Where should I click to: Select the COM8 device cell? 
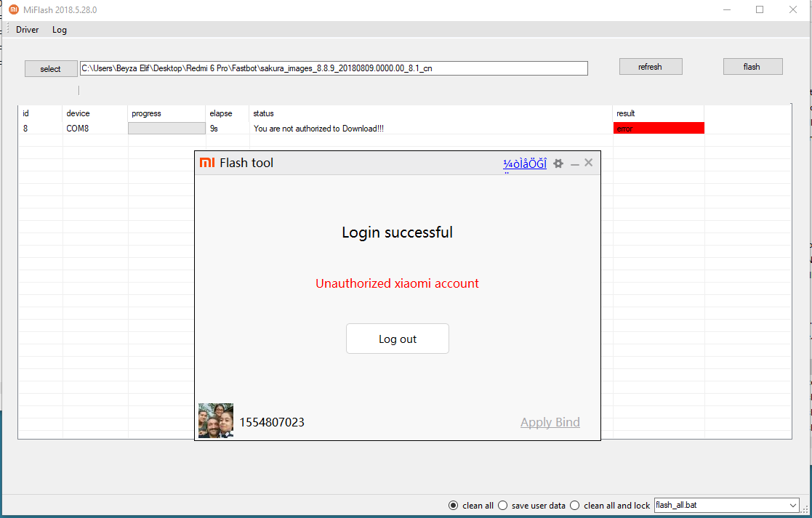pos(78,129)
